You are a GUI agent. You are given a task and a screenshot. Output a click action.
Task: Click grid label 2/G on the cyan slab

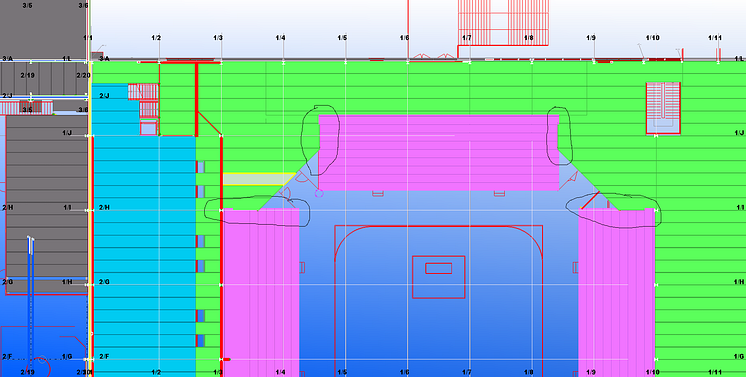pyautogui.click(x=104, y=282)
